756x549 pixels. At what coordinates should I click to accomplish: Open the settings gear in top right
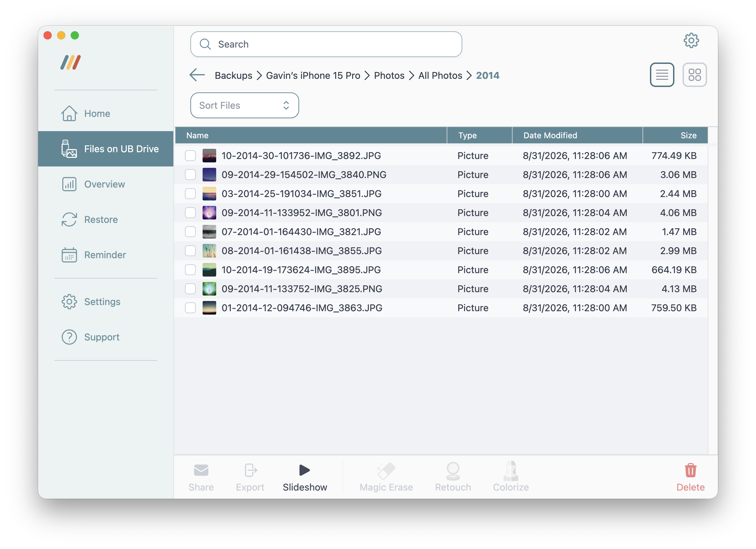click(691, 41)
